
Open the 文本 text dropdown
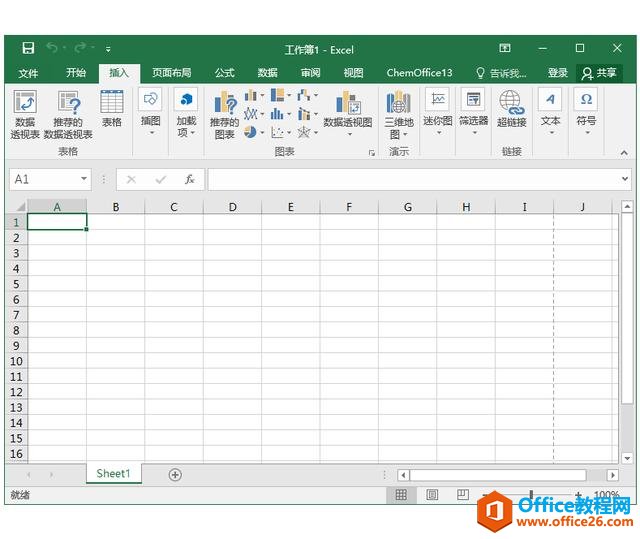click(x=550, y=112)
